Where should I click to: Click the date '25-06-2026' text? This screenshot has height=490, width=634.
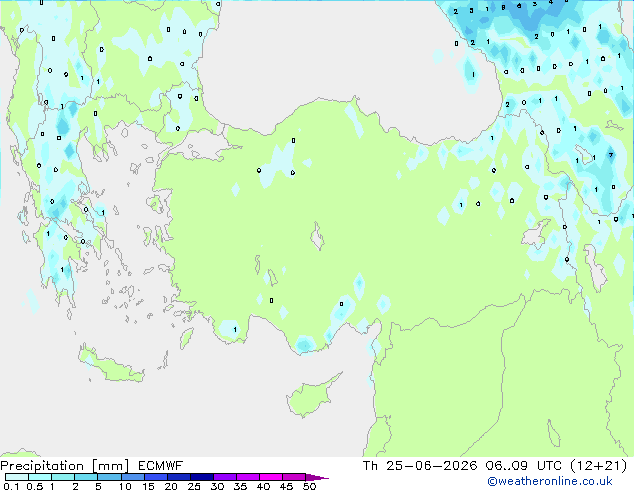pos(431,466)
